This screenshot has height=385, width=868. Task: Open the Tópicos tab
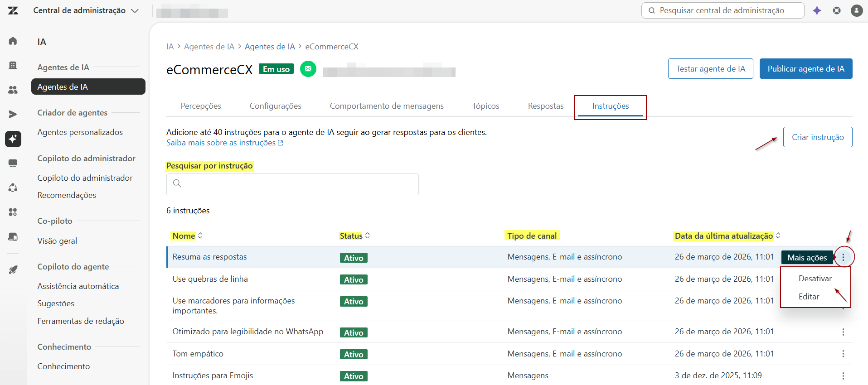pos(486,106)
